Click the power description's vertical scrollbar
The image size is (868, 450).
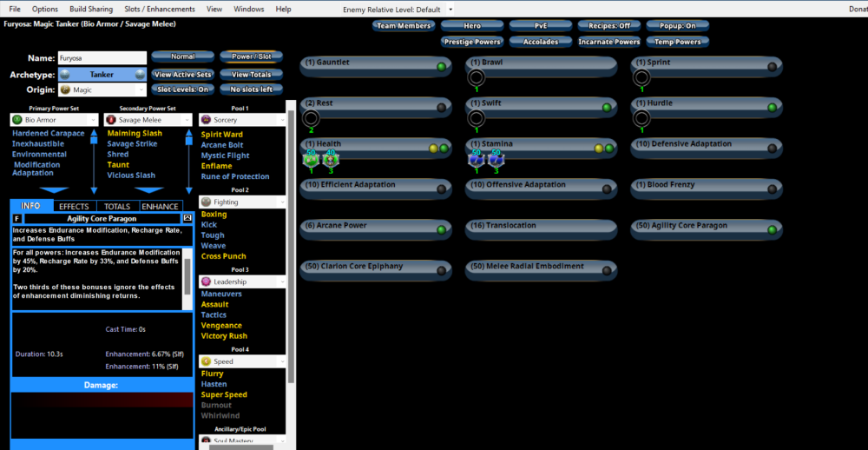[188, 278]
